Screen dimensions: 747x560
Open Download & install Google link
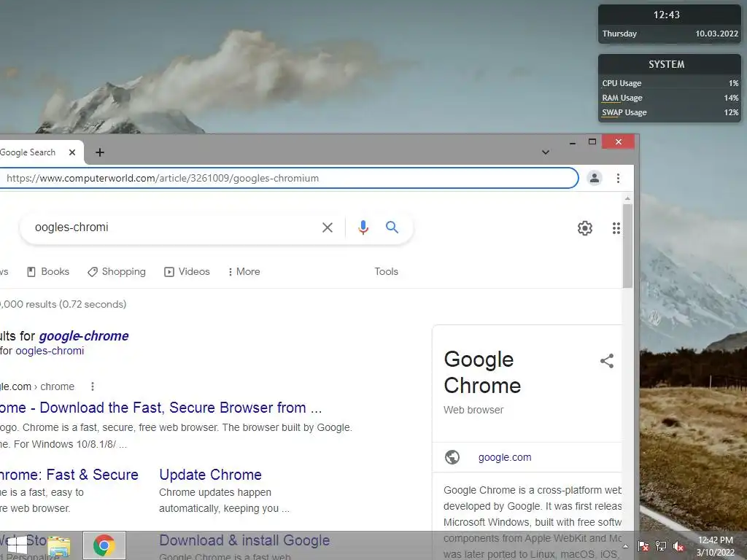tap(244, 540)
